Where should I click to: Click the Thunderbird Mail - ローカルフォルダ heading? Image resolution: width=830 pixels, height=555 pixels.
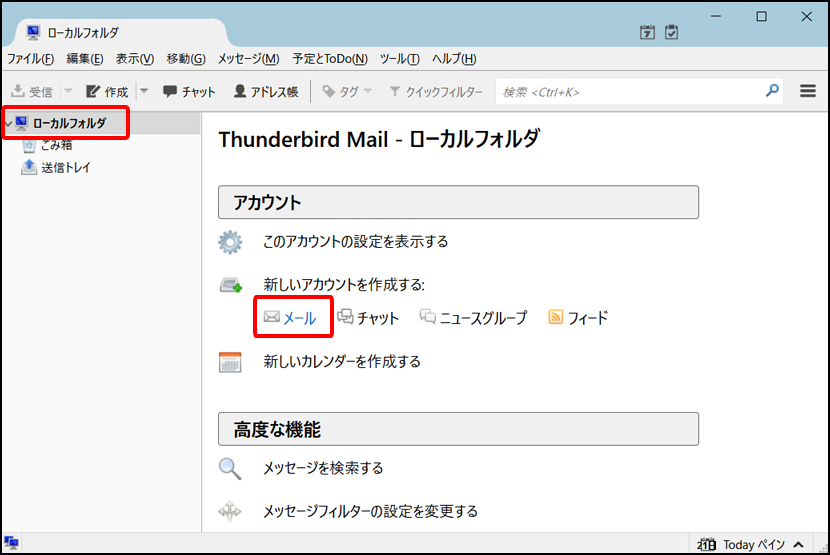(x=379, y=139)
